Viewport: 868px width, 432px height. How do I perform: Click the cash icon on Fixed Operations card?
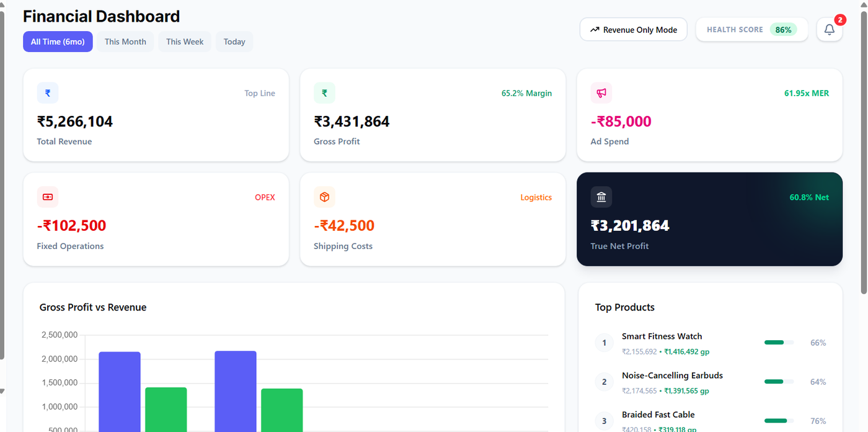(48, 197)
